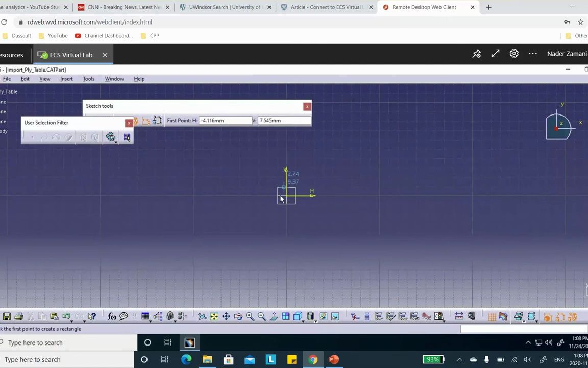The height and width of the screenshot is (368, 588).
Task: Click the Undo arrow icon
Action: (66, 316)
